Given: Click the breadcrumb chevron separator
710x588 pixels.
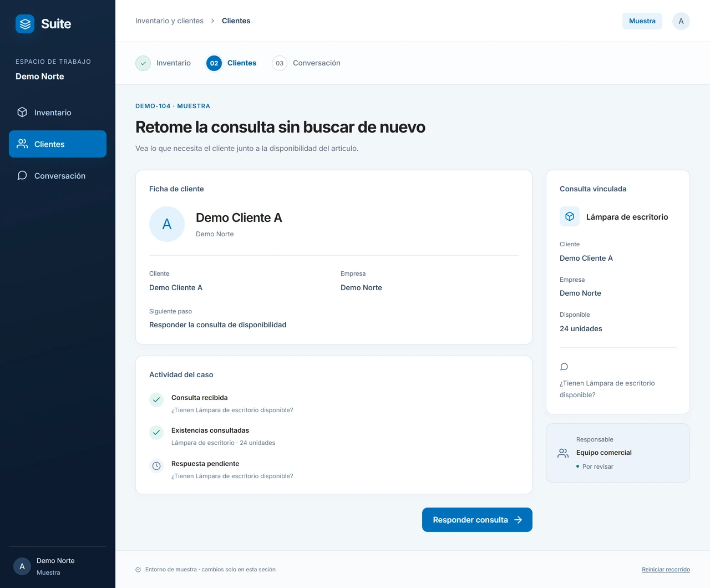Looking at the screenshot, I should coord(212,21).
